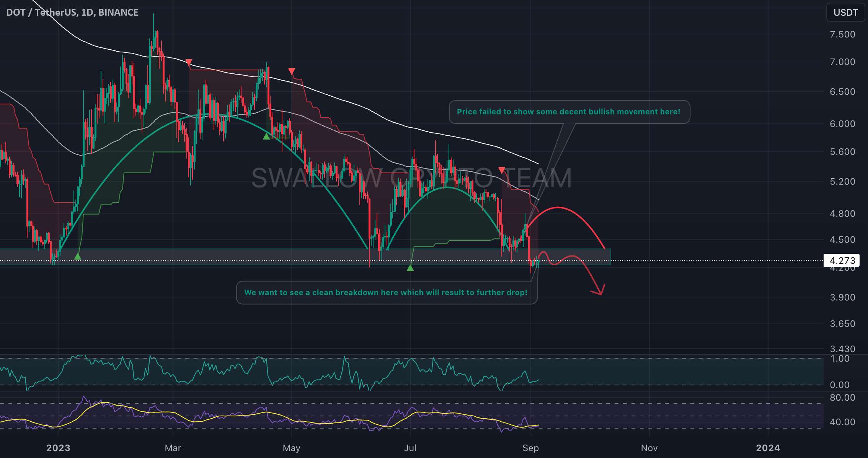This screenshot has height=458, width=868.
Task: Click the 4.500 price axis label
Action: (x=842, y=240)
